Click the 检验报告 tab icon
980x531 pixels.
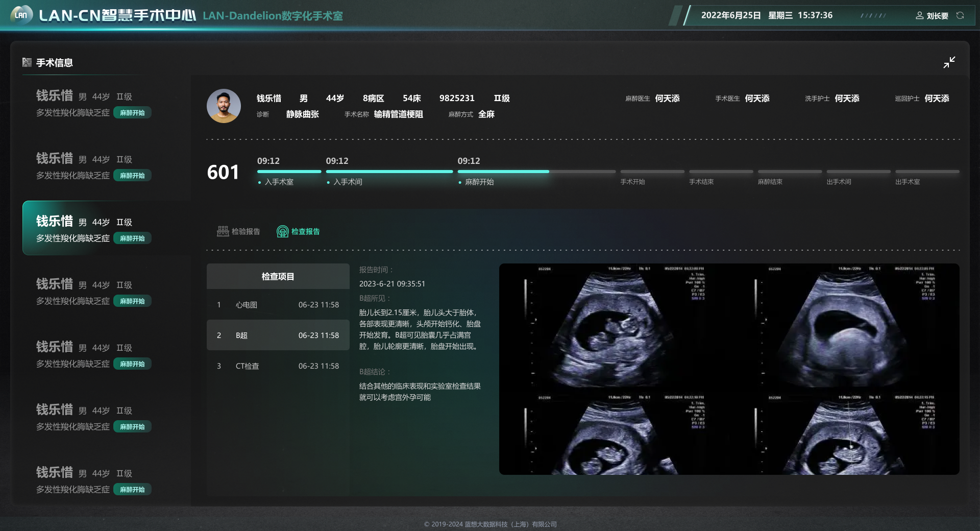coord(223,231)
